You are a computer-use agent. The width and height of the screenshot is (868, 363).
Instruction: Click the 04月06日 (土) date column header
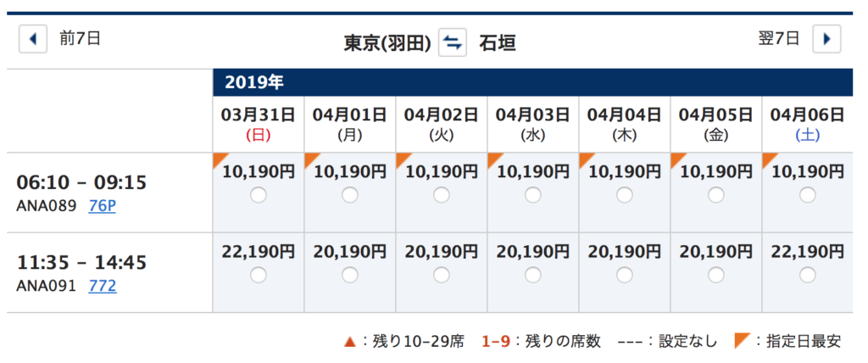tap(808, 124)
